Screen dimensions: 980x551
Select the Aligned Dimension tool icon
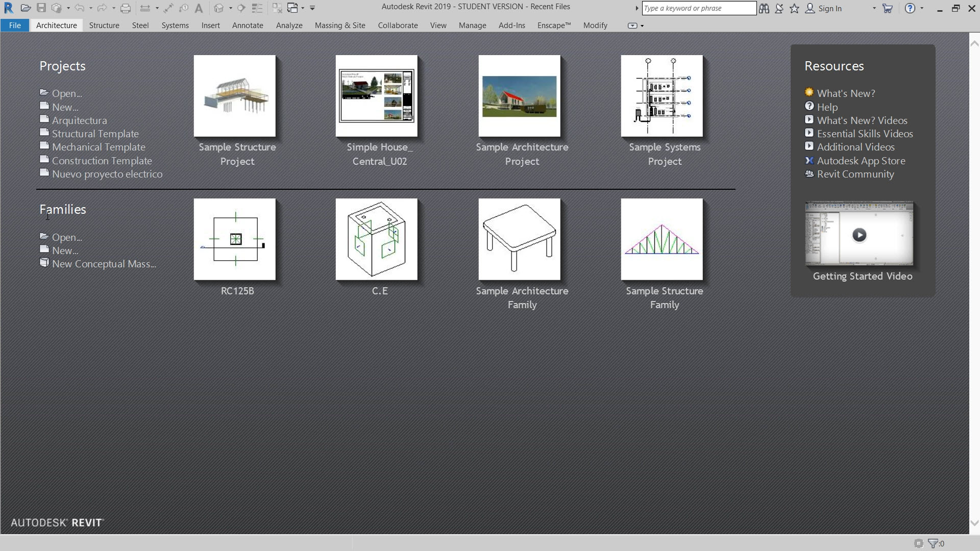click(x=168, y=8)
